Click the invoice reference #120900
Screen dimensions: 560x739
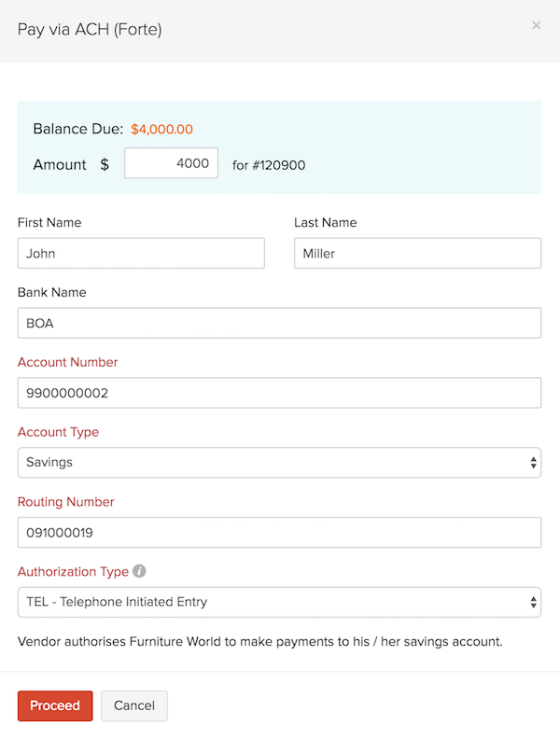click(278, 165)
